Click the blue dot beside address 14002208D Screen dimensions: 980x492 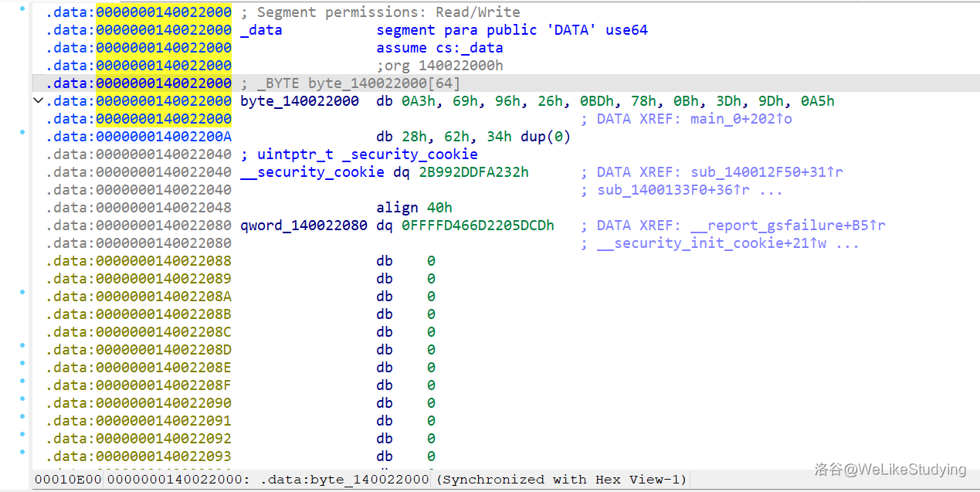coord(22,346)
